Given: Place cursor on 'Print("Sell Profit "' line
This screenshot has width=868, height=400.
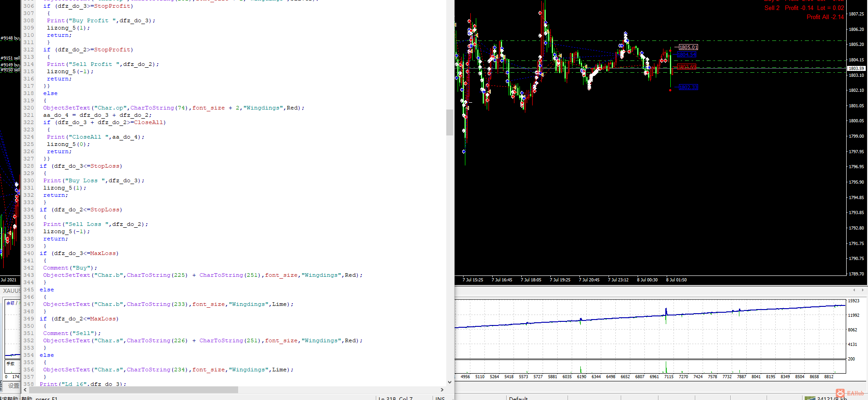Looking at the screenshot, I should (103, 64).
